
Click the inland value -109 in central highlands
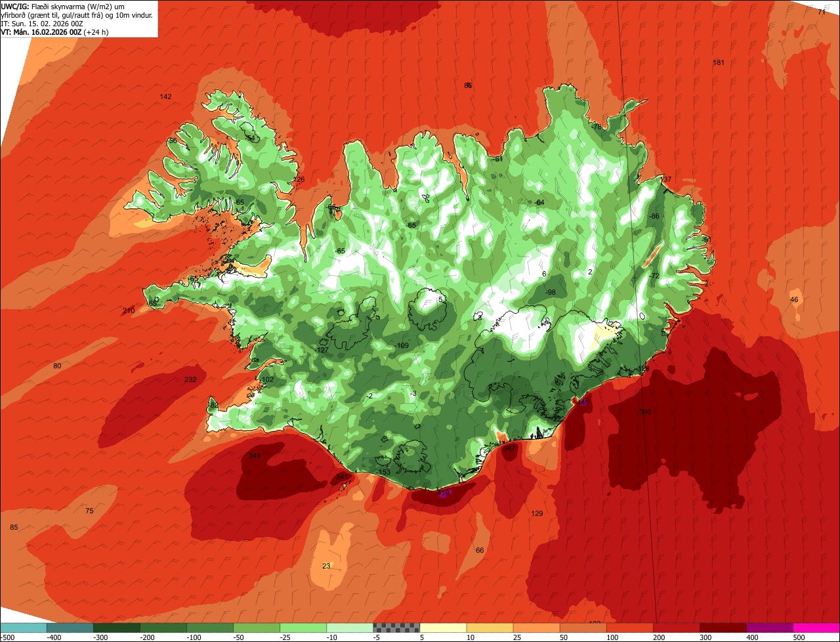pos(402,345)
